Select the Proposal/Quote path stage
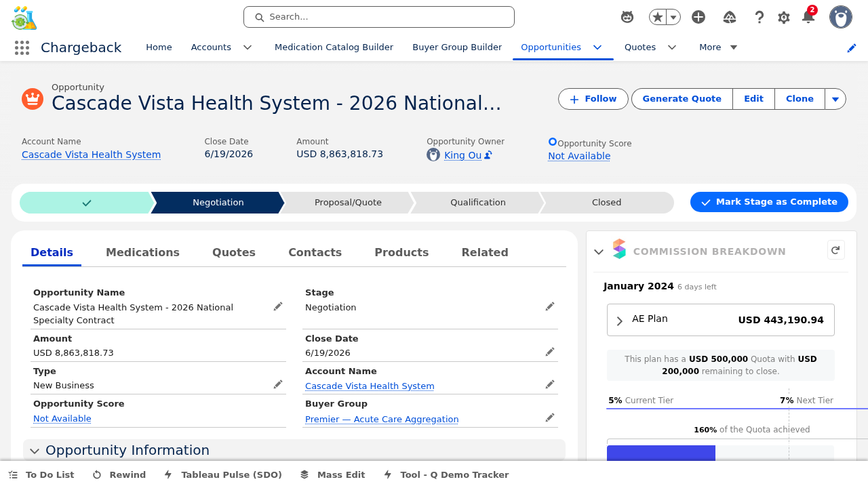868x488 pixels. (x=348, y=203)
